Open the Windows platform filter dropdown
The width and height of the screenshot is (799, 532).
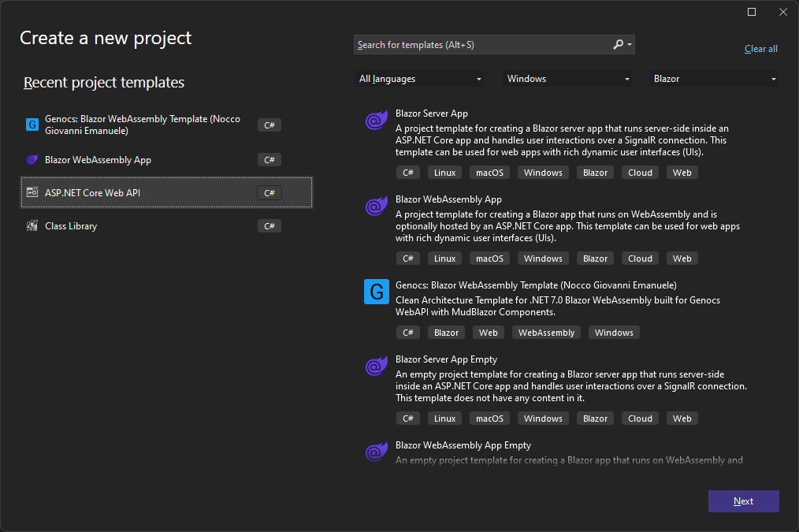[567, 79]
